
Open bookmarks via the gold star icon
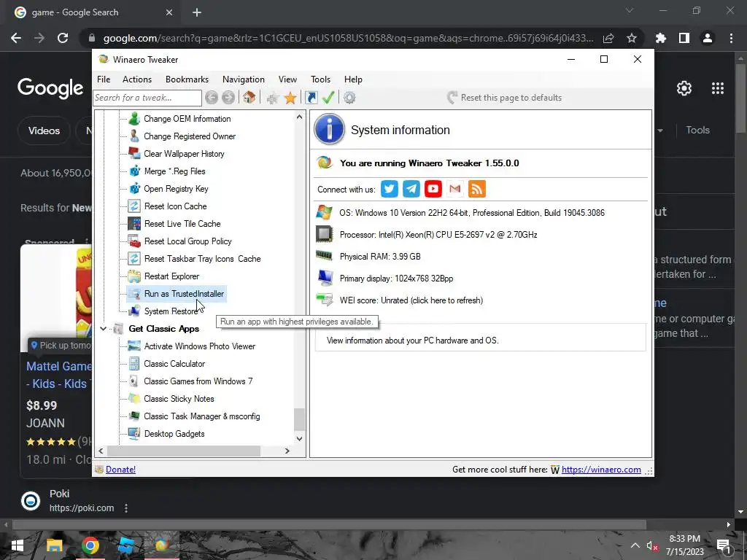290,98
